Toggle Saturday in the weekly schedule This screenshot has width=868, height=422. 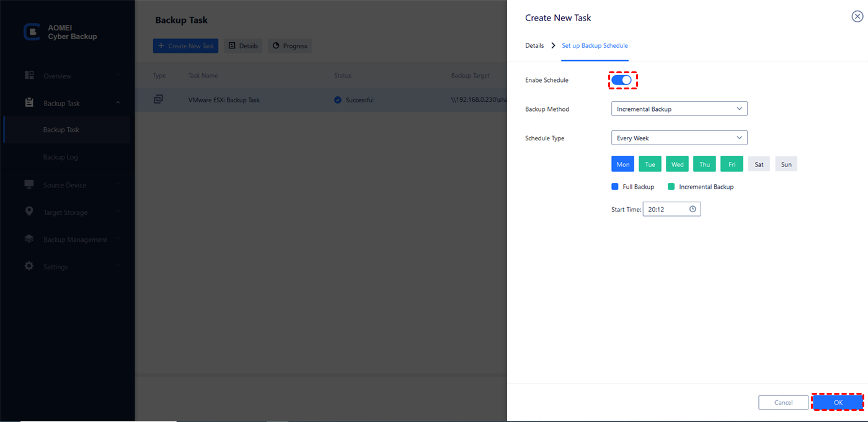tap(759, 164)
